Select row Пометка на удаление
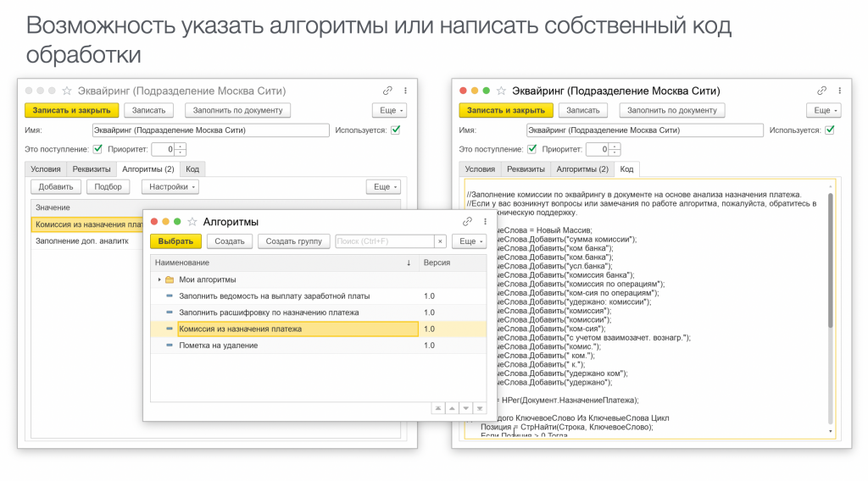 pos(319,346)
